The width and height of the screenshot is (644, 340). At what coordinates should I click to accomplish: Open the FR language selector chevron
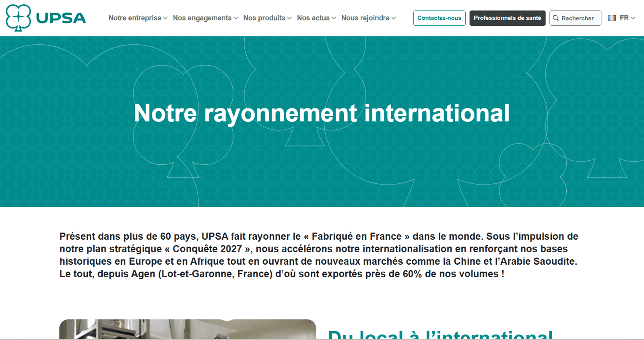click(x=633, y=18)
